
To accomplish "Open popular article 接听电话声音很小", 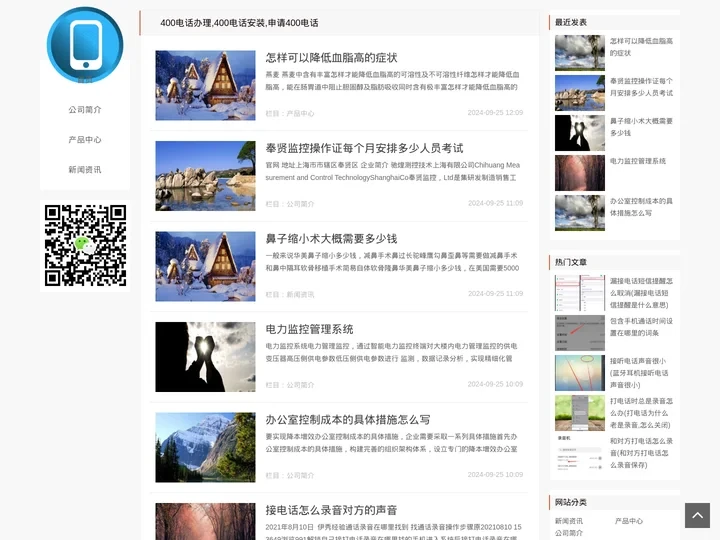I will (639, 373).
